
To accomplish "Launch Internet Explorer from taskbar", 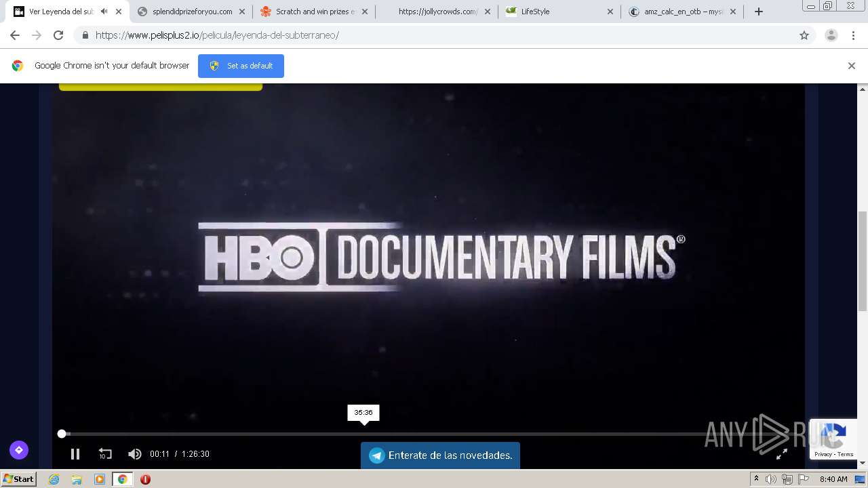I will pyautogui.click(x=54, y=479).
